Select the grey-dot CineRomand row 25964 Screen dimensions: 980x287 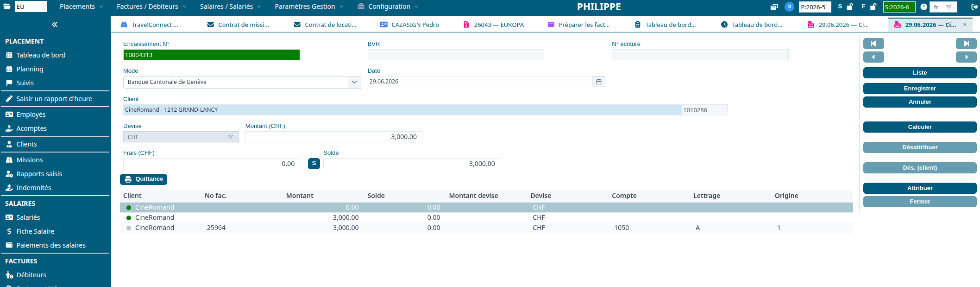(486, 228)
